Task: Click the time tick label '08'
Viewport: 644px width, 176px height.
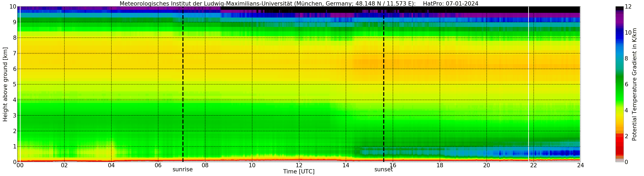Action: (x=205, y=165)
